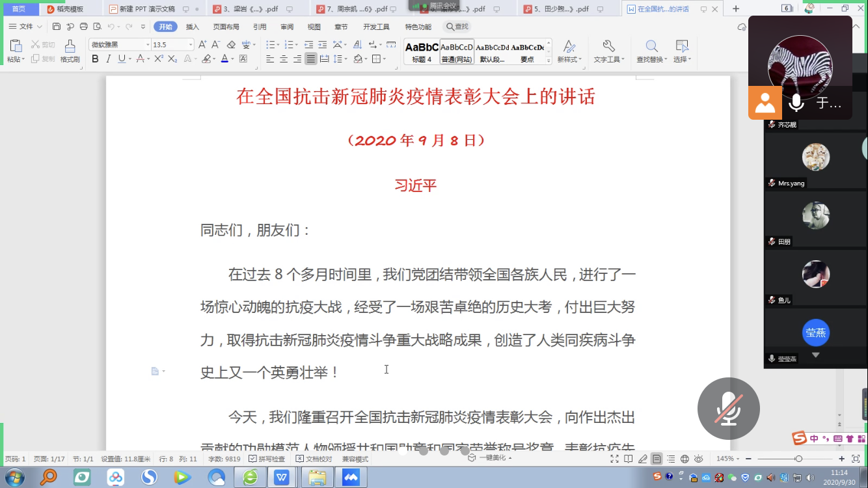This screenshot has height=488, width=868.
Task: Save the document with the floppy disk icon
Action: coord(57,27)
